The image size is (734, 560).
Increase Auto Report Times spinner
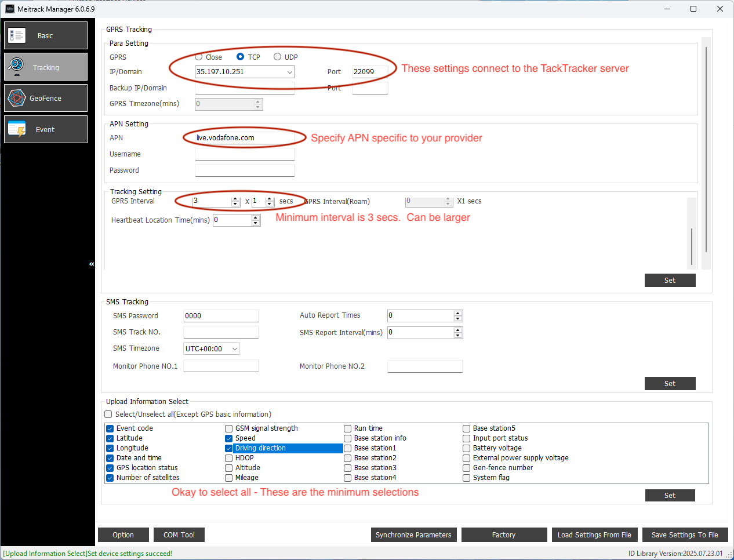[458, 313]
